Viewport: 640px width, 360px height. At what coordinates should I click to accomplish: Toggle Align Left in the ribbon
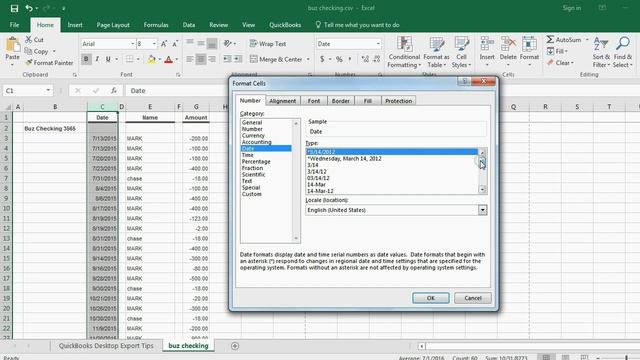[x=190, y=59]
